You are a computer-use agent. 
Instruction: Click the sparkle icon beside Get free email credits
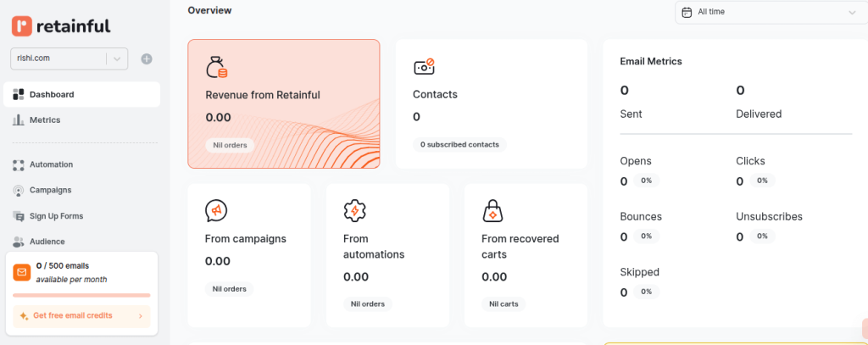(x=24, y=315)
